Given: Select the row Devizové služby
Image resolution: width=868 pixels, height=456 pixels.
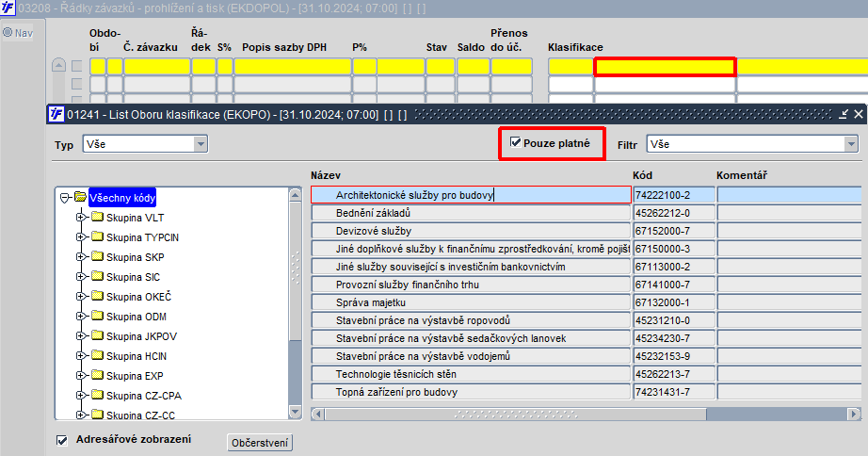Looking at the screenshot, I should click(x=471, y=231).
